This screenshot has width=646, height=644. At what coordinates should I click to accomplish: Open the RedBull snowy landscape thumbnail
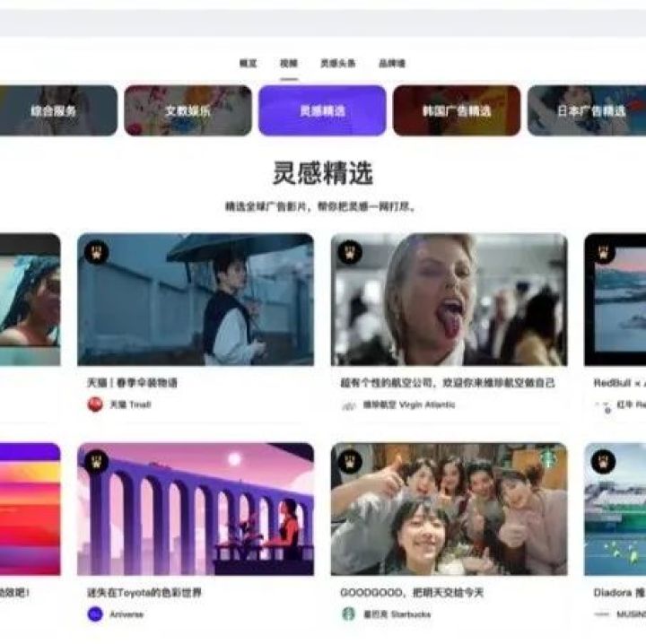coord(615,300)
